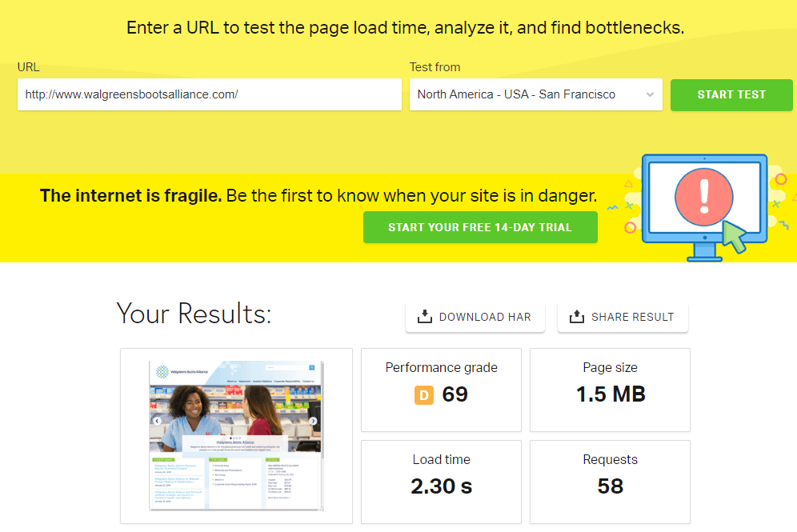
Task: Click the chevron arrow of the location selector
Action: tap(649, 94)
